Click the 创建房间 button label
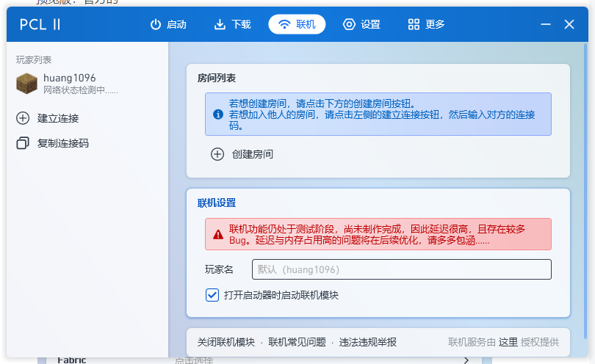 pyautogui.click(x=253, y=154)
